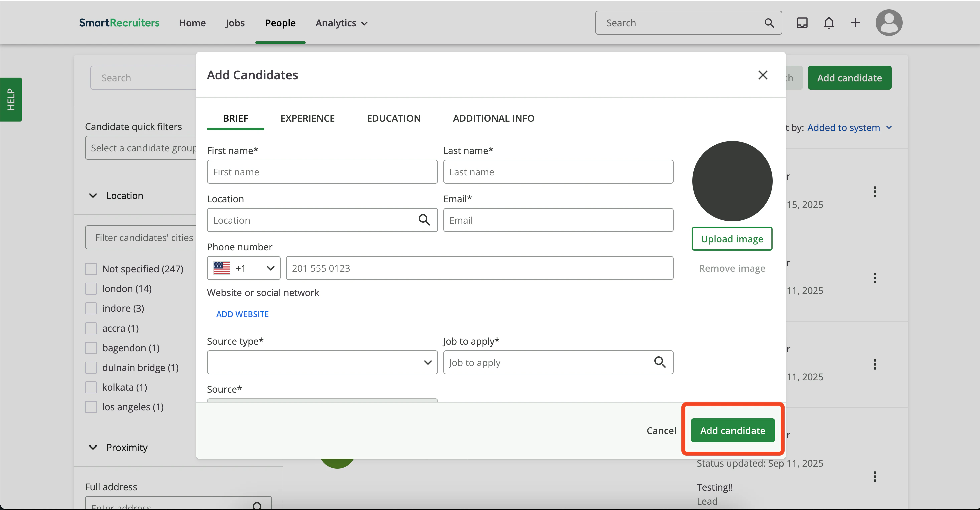Screen dimensions: 980x510
Task: Open the user profile avatar menu
Action: (889, 23)
